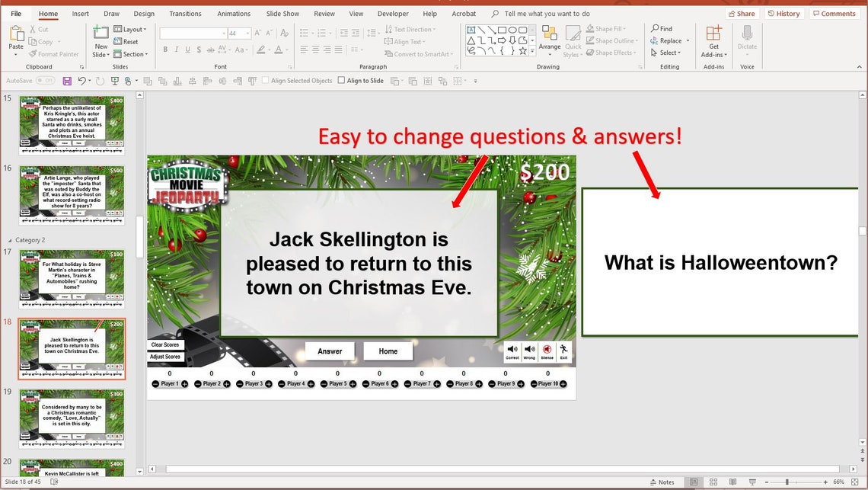
Task: Click the Convert to SmartArt icon
Action: (x=391, y=53)
